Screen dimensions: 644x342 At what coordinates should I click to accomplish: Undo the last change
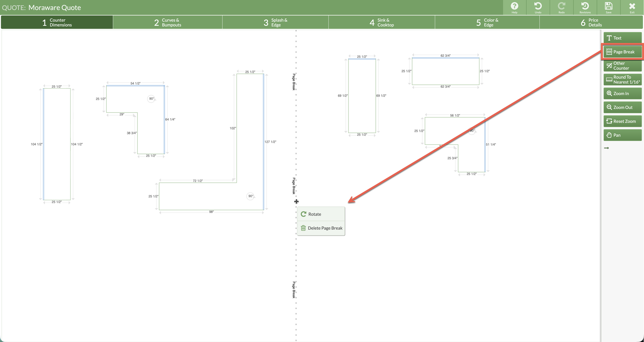coord(538,7)
